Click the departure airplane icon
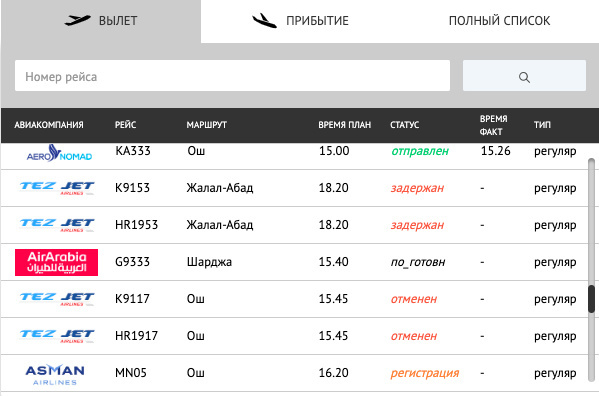The image size is (599, 396). pyautogui.click(x=78, y=20)
